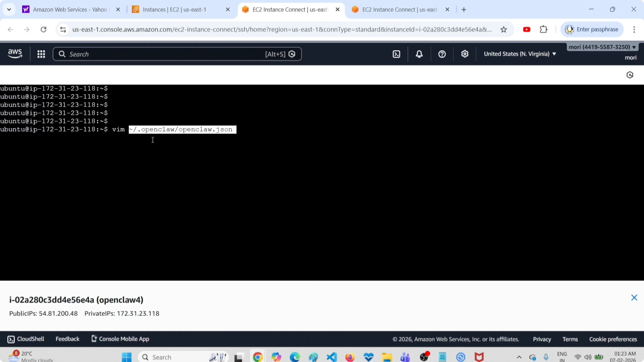Click the browser back navigation arrow
The image size is (644, 362).
(10, 29)
